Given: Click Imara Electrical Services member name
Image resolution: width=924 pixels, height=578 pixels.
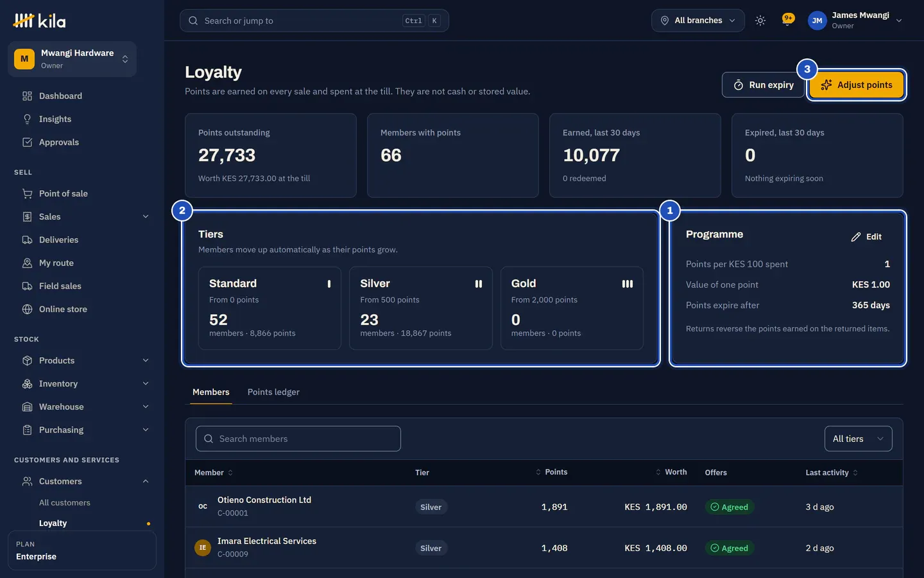Looking at the screenshot, I should 267,541.
